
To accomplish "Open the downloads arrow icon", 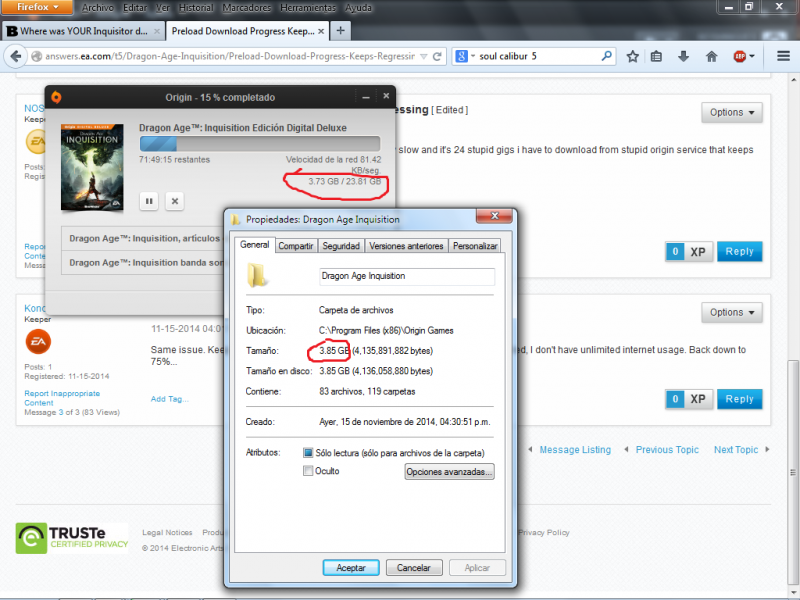I will click(684, 56).
